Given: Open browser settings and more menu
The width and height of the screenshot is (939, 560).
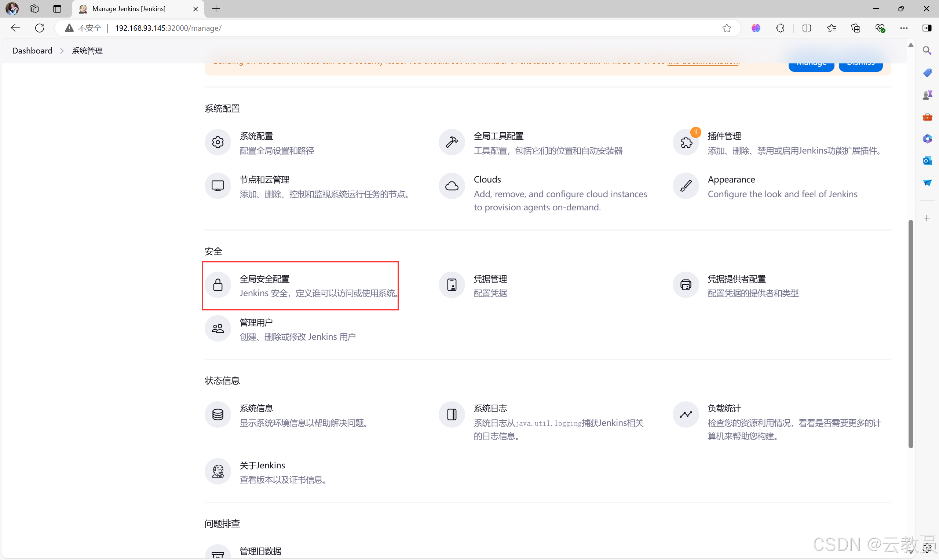Looking at the screenshot, I should [903, 28].
